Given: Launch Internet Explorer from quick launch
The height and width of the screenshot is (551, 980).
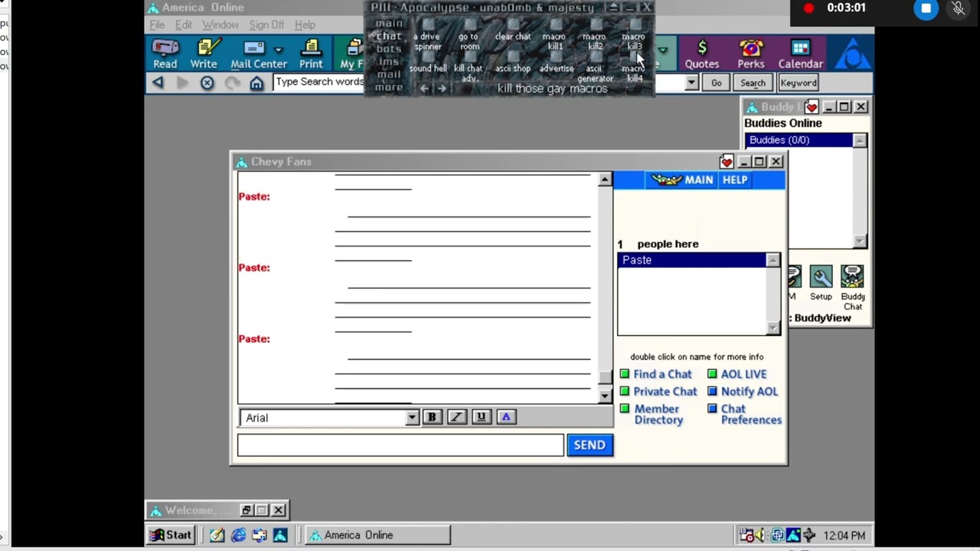Looking at the screenshot, I should (x=239, y=535).
